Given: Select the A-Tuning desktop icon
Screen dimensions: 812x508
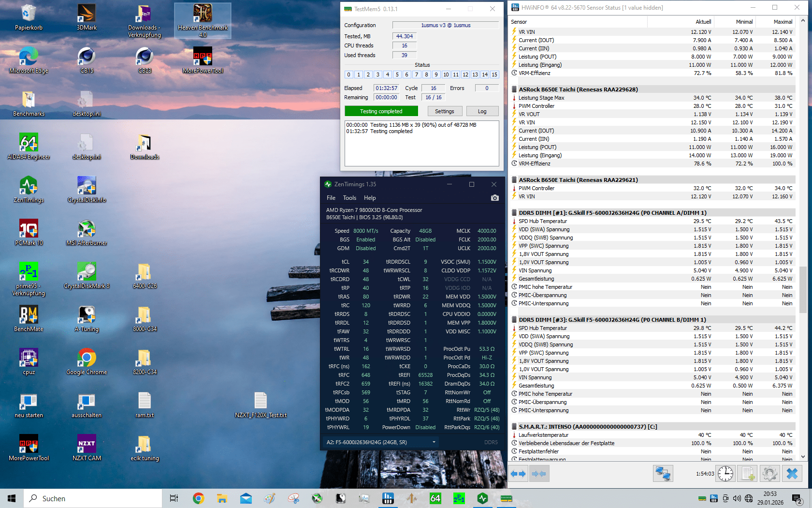Looking at the screenshot, I should [87, 319].
